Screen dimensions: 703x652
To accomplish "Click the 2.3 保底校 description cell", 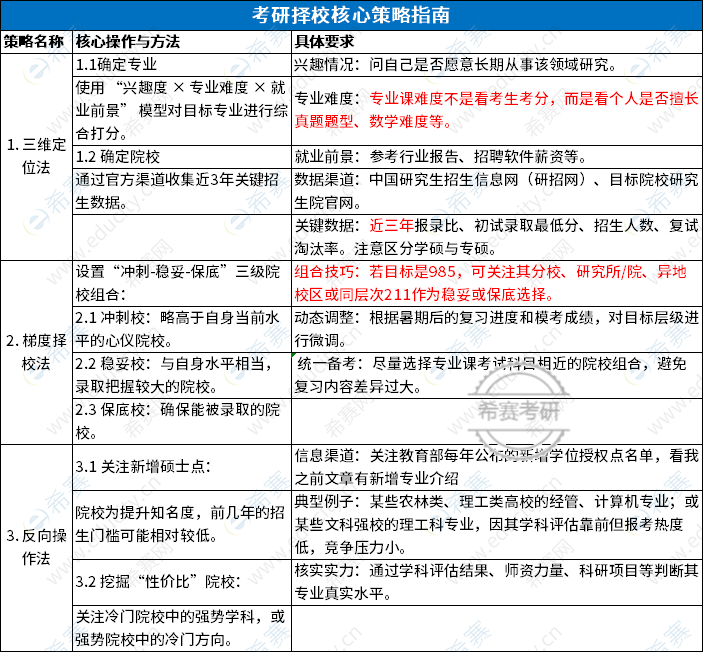I will click(x=180, y=422).
